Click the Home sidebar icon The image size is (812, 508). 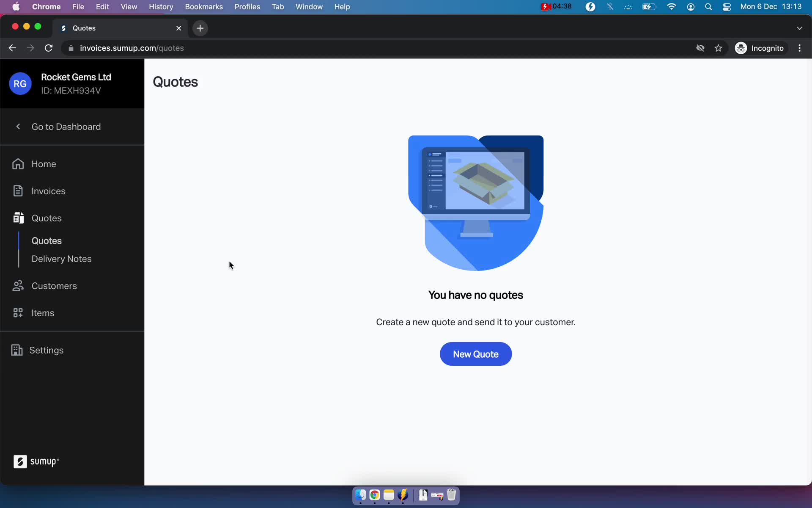point(17,163)
